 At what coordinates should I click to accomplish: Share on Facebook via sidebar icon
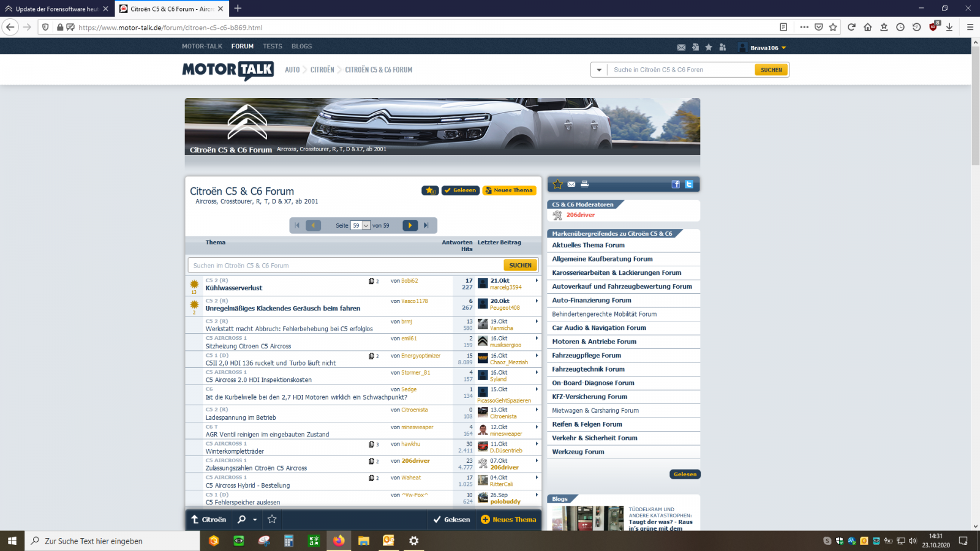[x=676, y=184]
